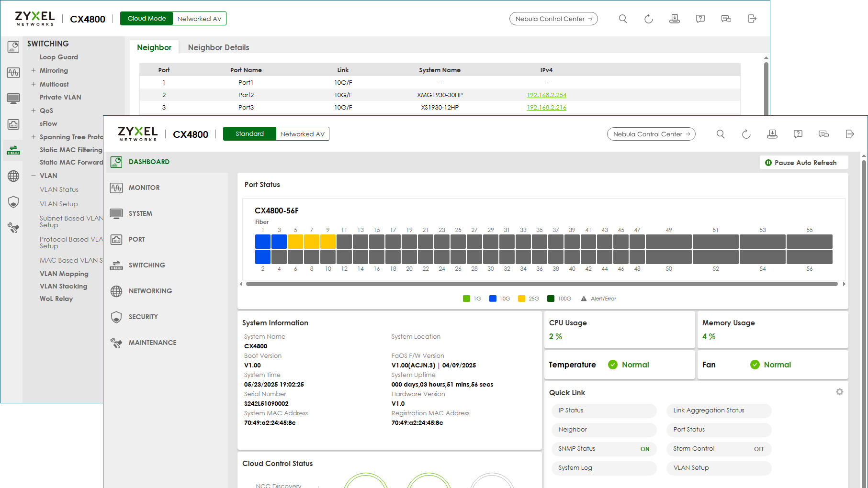Open SWITCHING menu in front window

[x=147, y=265]
